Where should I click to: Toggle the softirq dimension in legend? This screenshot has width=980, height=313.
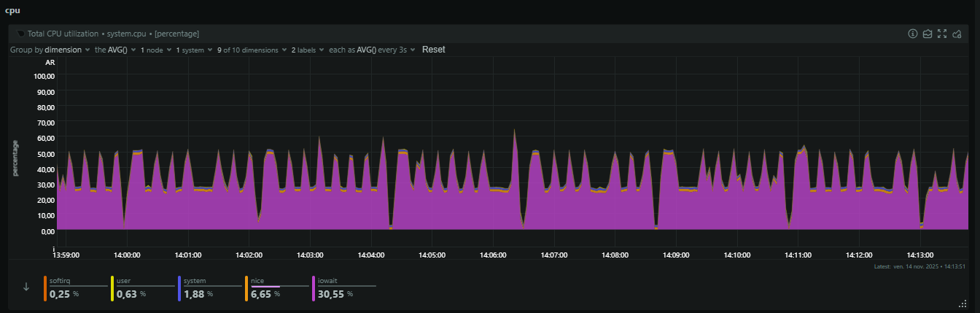[75, 288]
